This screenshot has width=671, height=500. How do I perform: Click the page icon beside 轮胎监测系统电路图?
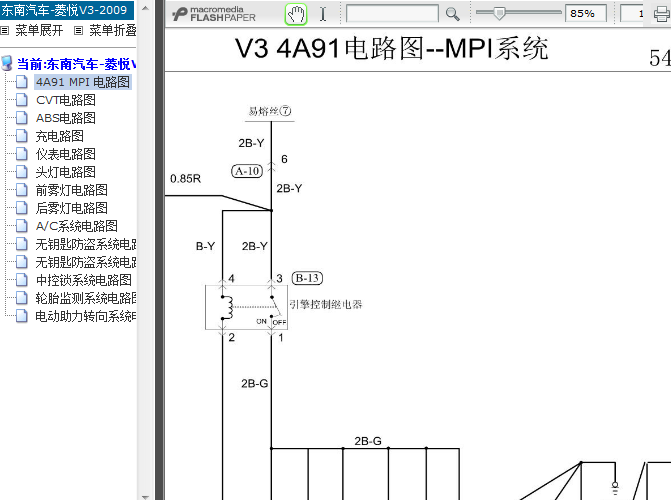point(21,298)
